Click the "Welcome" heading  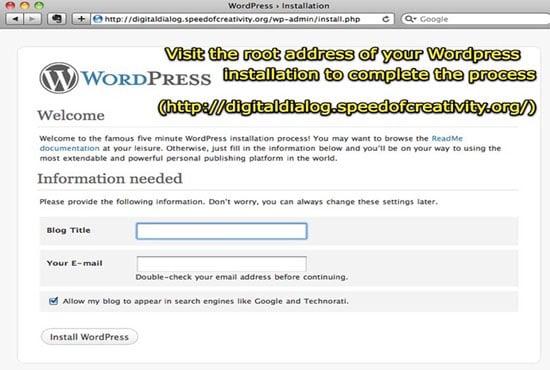pyautogui.click(x=71, y=115)
